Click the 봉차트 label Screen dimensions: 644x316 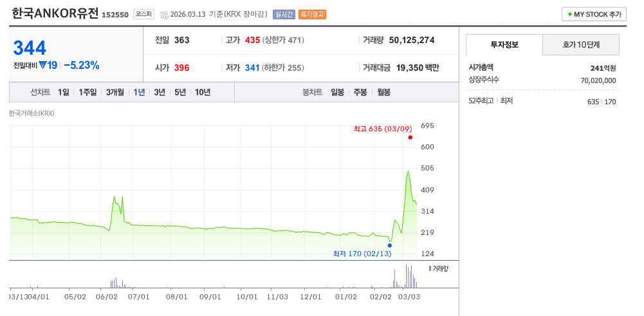click(x=313, y=92)
